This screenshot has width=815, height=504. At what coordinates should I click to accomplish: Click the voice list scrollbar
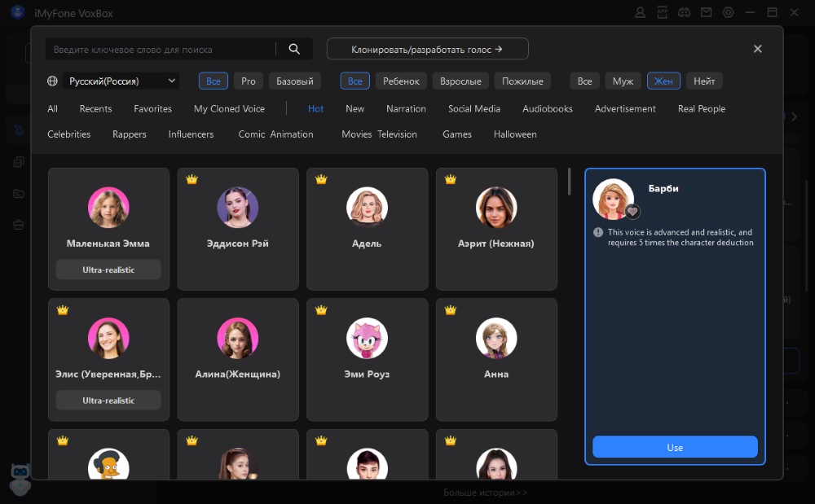point(569,182)
